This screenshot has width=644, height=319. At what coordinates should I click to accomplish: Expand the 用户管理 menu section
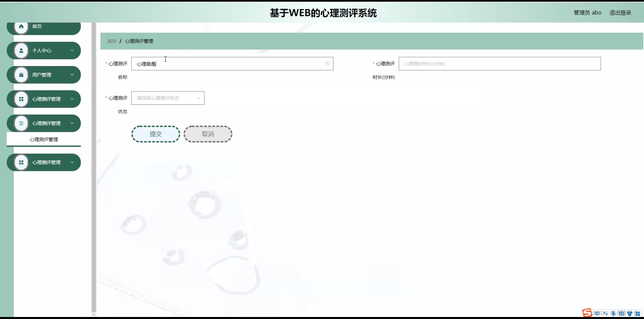point(72,75)
